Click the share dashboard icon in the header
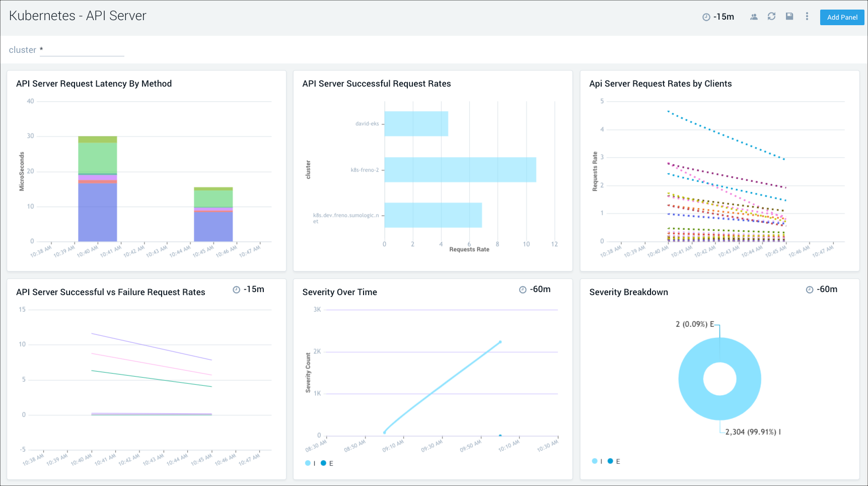The image size is (868, 486). [754, 16]
